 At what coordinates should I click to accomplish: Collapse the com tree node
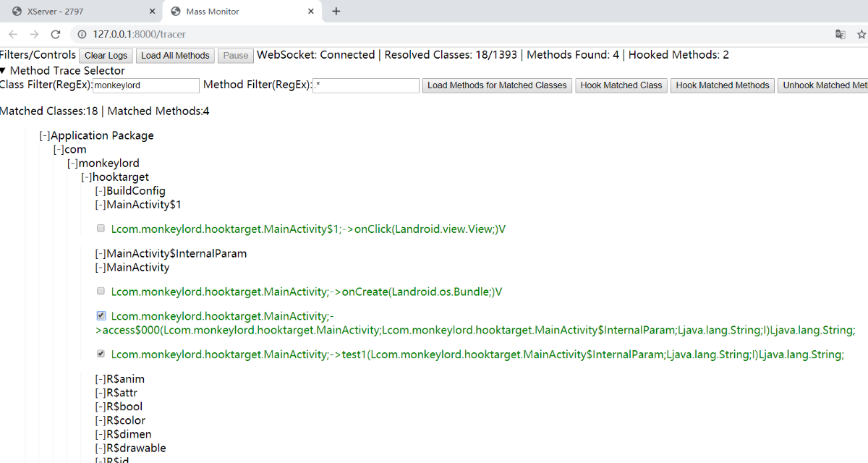click(x=59, y=149)
